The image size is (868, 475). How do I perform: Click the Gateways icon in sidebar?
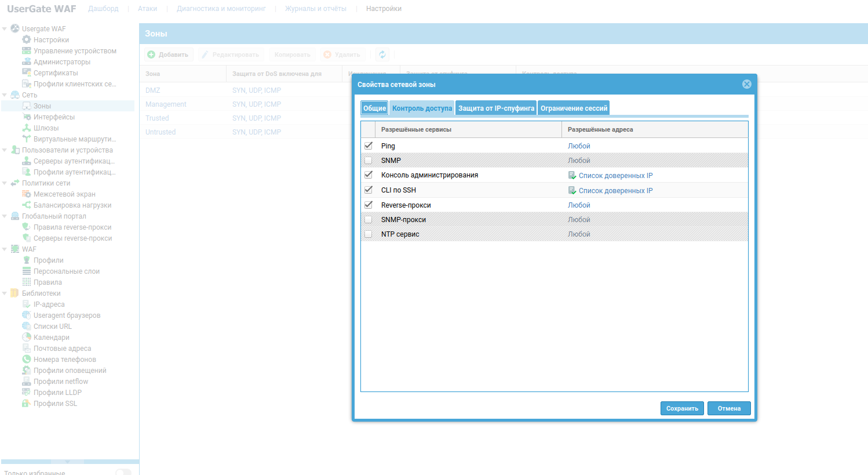pos(26,128)
